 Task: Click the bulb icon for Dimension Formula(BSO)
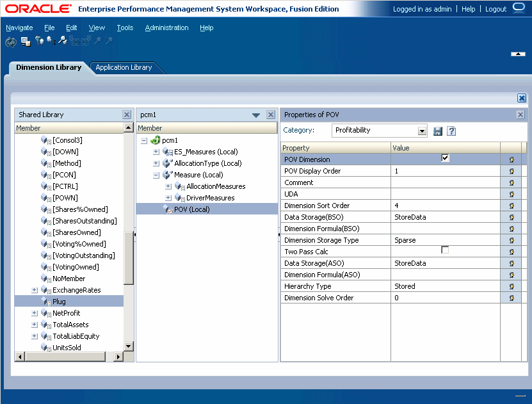pyautogui.click(x=512, y=229)
